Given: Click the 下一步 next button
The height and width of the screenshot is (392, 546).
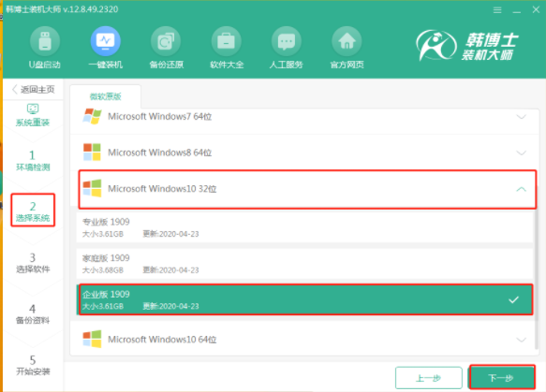Looking at the screenshot, I should 502,377.
